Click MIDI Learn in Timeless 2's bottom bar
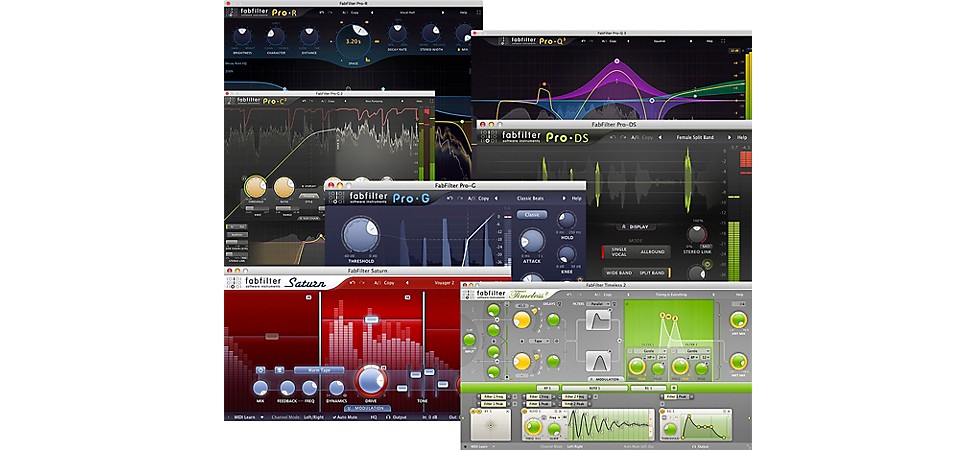This screenshot has width=976, height=450. point(479,446)
